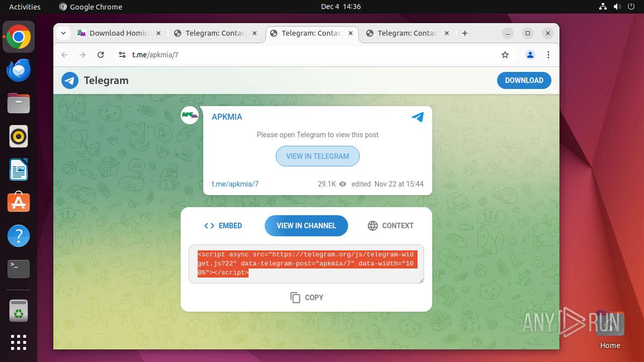This screenshot has height=362, width=644.
Task: Click the 29.1K view count
Action: click(x=327, y=184)
